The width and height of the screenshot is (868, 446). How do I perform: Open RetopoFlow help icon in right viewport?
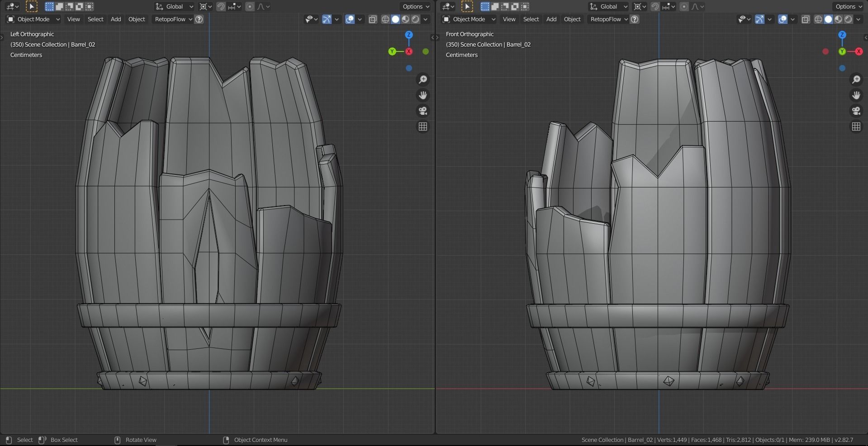635,19
